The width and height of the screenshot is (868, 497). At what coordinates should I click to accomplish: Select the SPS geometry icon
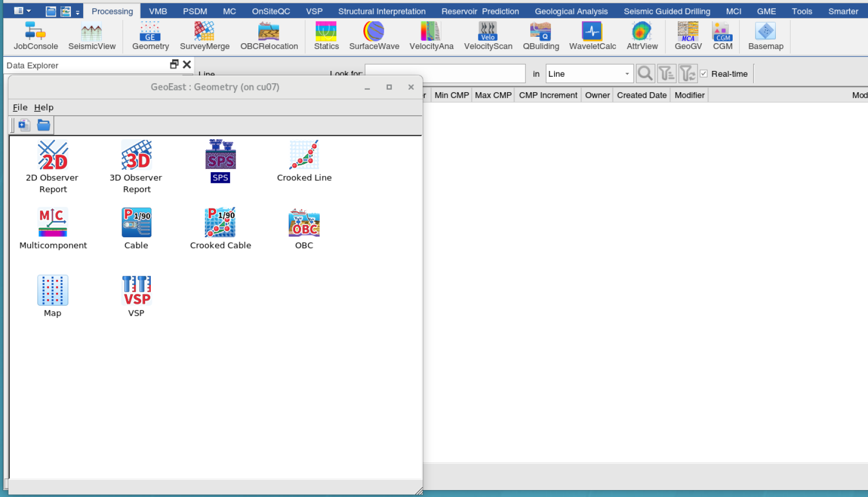[220, 156]
